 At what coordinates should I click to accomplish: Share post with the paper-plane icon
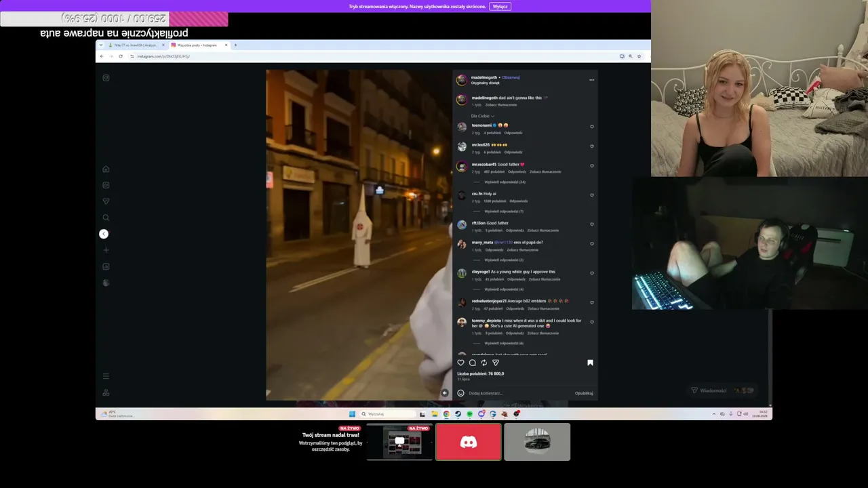coord(496,363)
